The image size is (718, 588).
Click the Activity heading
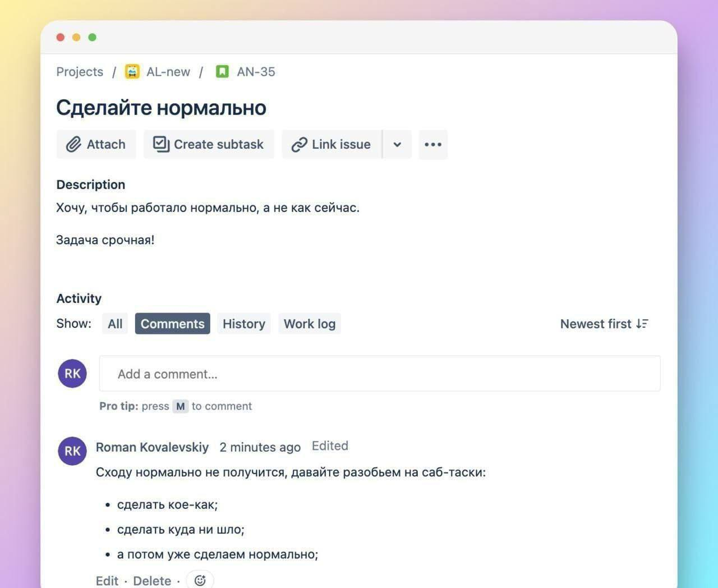(79, 298)
